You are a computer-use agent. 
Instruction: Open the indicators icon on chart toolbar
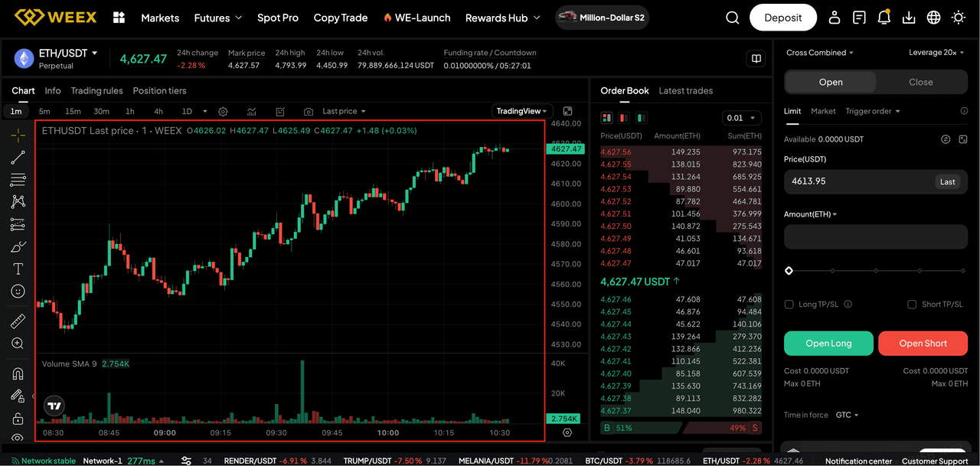(x=251, y=111)
